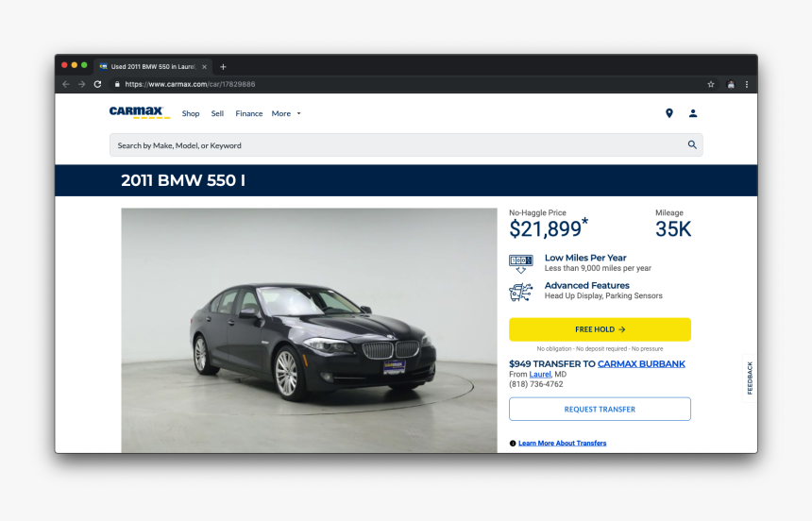
Task: Click the browser address bar URL
Action: point(190,84)
